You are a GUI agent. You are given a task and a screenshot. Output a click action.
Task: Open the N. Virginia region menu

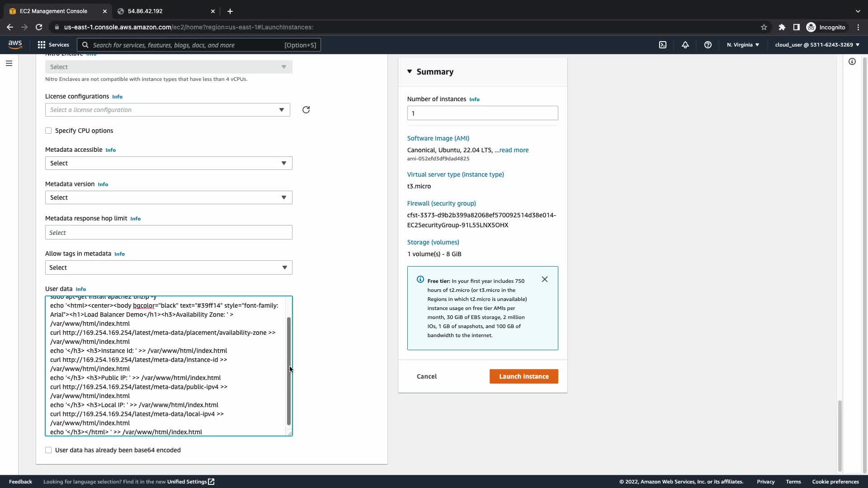pyautogui.click(x=743, y=45)
